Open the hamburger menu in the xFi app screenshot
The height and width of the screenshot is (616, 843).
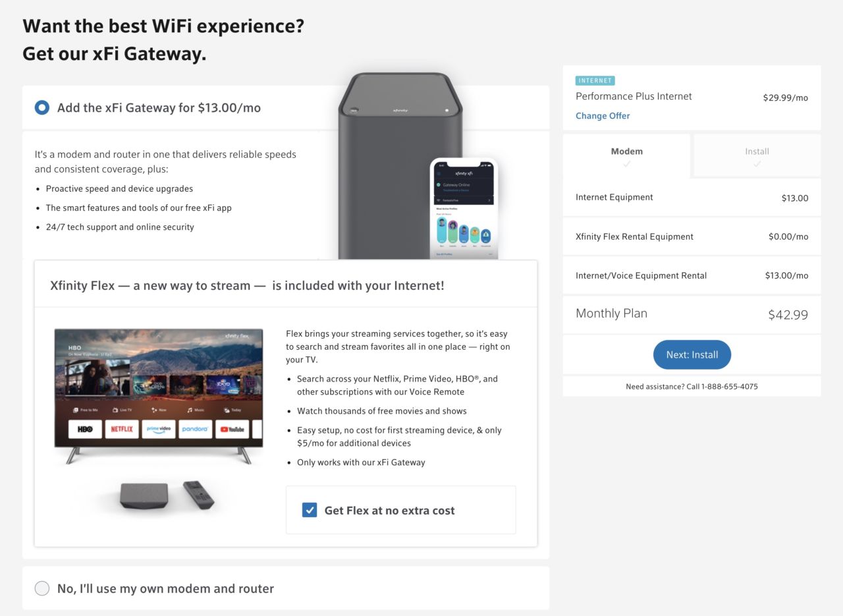point(439,173)
